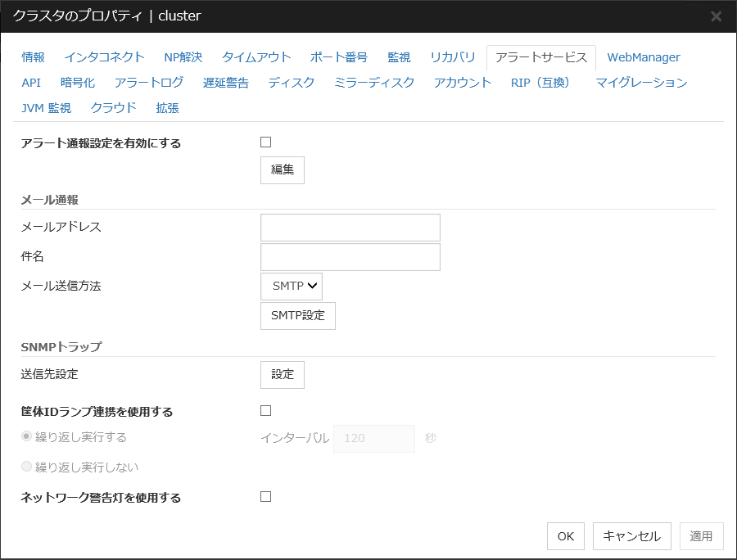Screen dimensions: 737x560
Task: Switch to the JVM 監視 tab
Action: [47, 108]
